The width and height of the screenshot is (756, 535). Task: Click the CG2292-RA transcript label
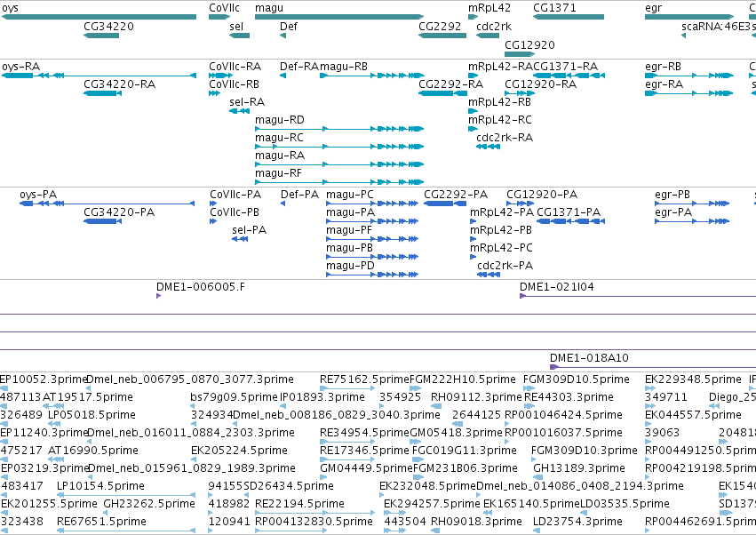coord(450,84)
